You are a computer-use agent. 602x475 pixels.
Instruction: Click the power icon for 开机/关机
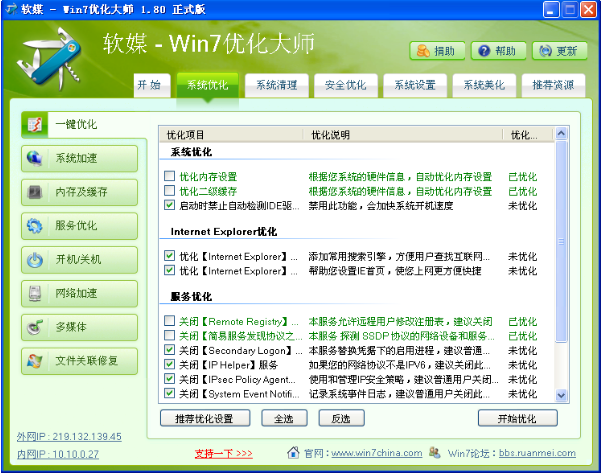coord(35,260)
